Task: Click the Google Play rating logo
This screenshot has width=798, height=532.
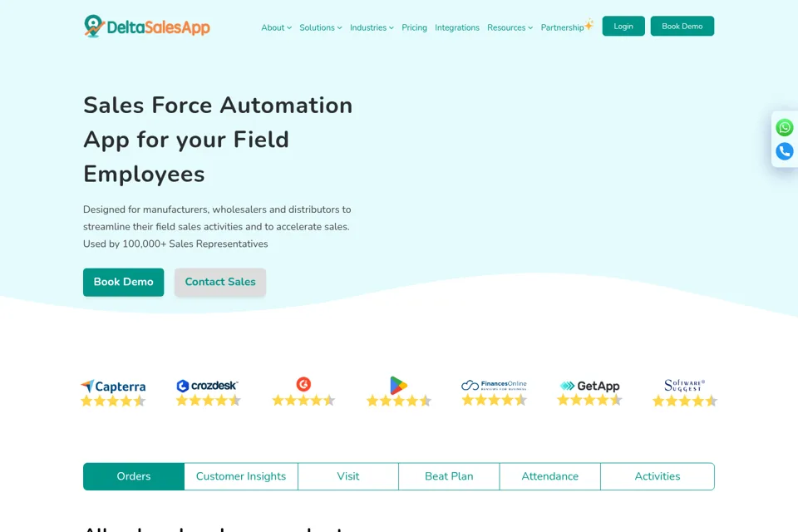Action: (398, 386)
